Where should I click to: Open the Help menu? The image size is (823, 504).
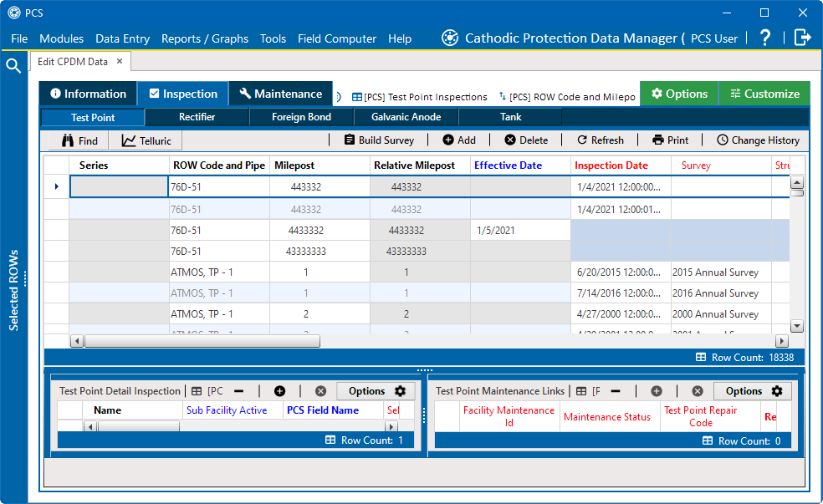400,38
